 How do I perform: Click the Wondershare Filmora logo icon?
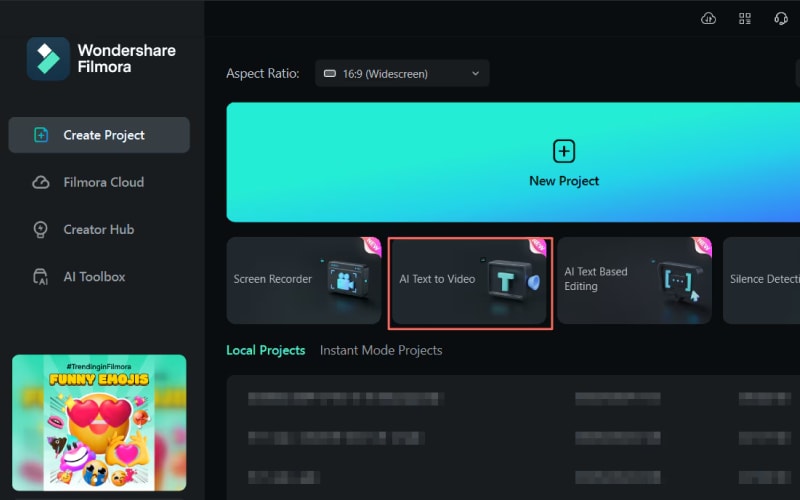[48, 59]
